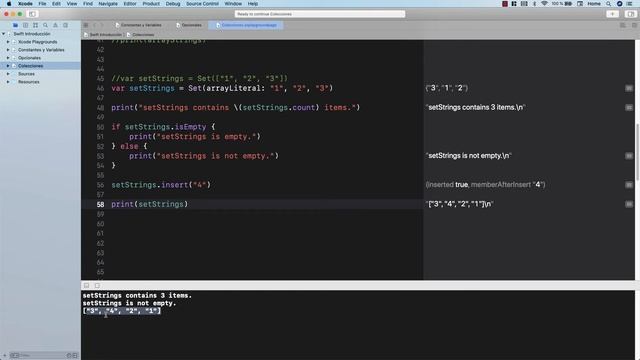Show result for the setStrings contains print line
Viewport: 640px width, 360px height.
click(x=629, y=107)
